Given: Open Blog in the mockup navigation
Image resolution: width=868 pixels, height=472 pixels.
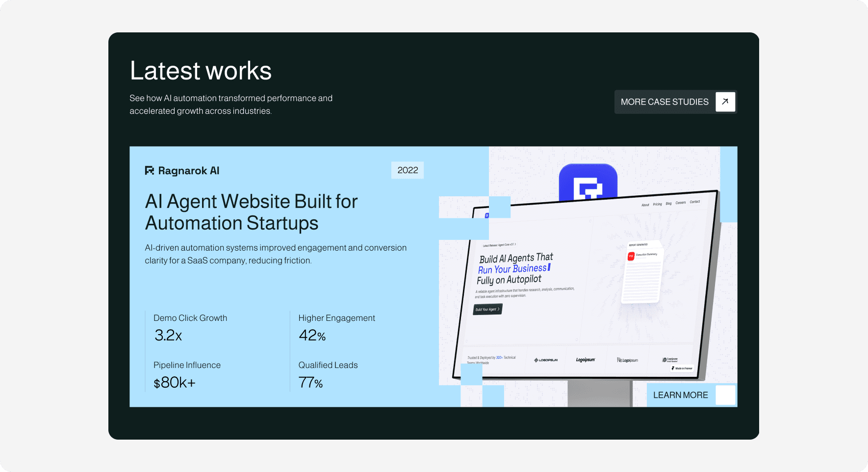Looking at the screenshot, I should [x=668, y=204].
